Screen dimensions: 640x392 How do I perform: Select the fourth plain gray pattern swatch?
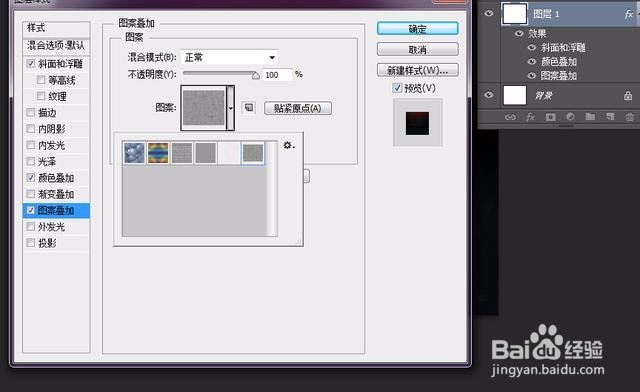pos(205,153)
